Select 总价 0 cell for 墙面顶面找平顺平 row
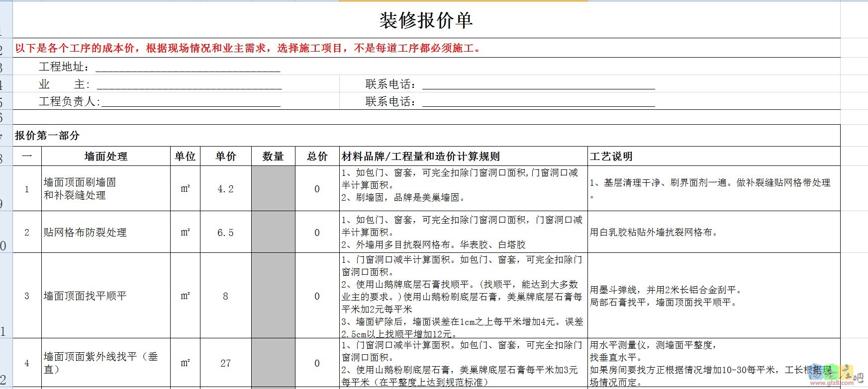The width and height of the screenshot is (868, 389). (x=317, y=296)
